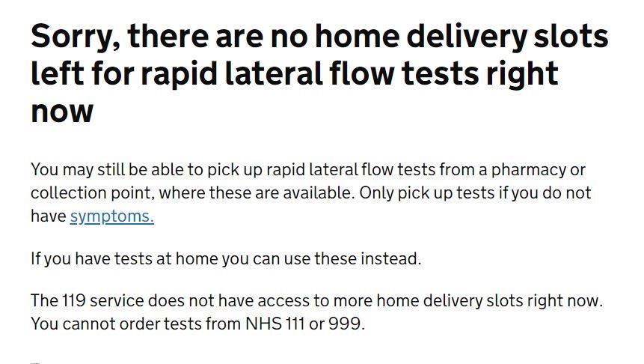644x364 pixels.
Task: Click 'The 119 service' sentence
Action: 316,300
